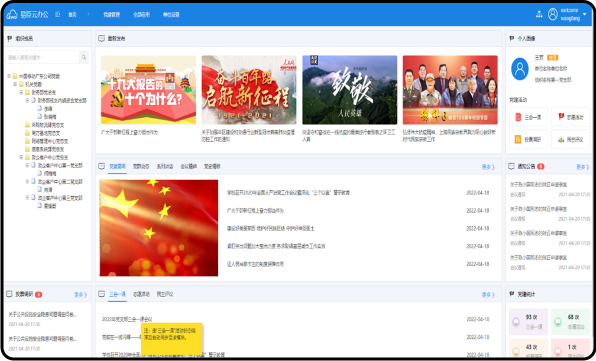This screenshot has width=596, height=361.
Task: Open the purple 93次 statistics card
Action: pyautogui.click(x=528, y=321)
